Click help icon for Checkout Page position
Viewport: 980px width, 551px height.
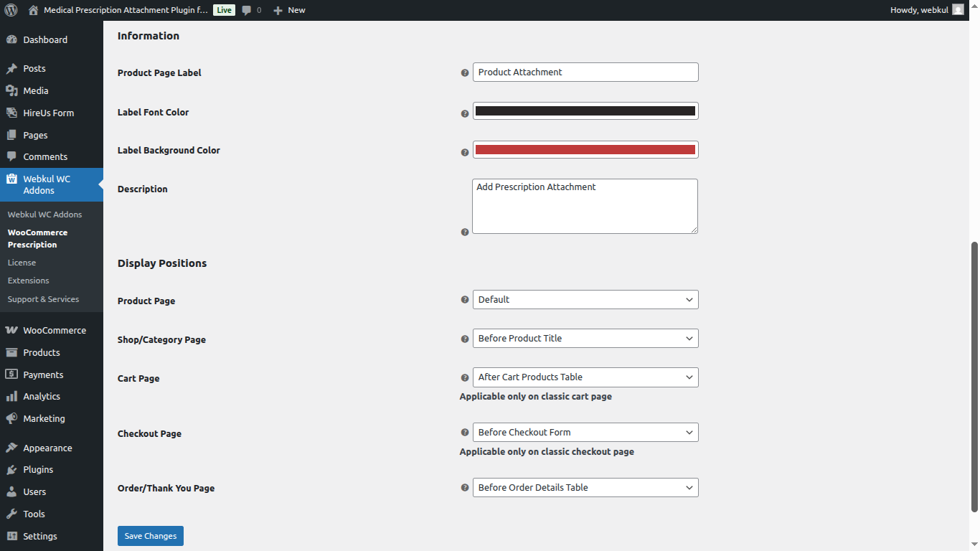(465, 433)
